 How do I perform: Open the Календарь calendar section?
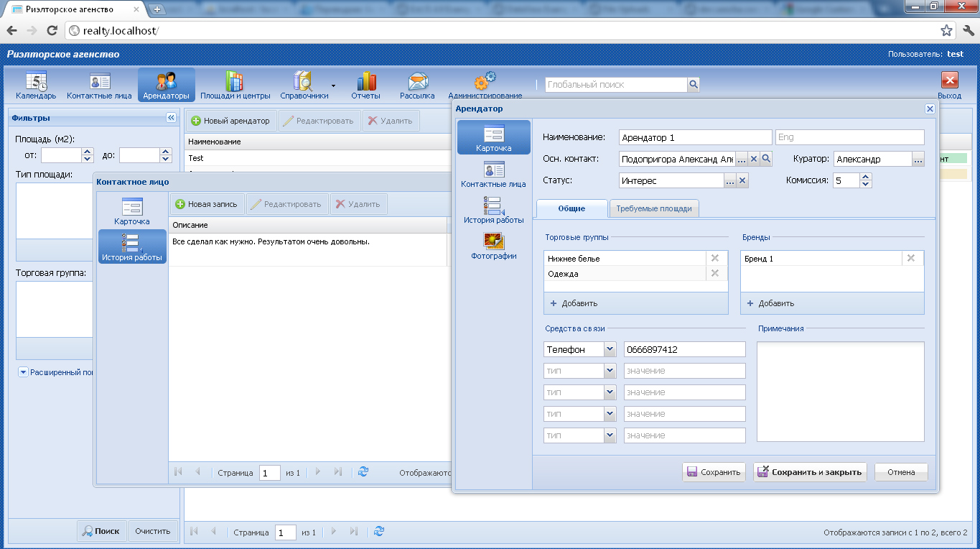point(36,86)
